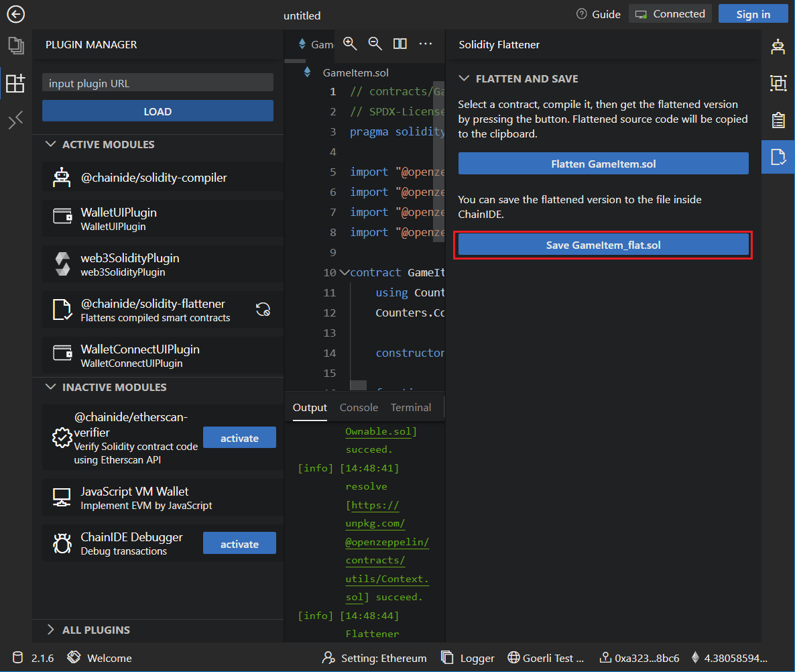This screenshot has height=672, width=795.
Task: Activate the etherscan-verifier plugin
Action: [x=239, y=439]
